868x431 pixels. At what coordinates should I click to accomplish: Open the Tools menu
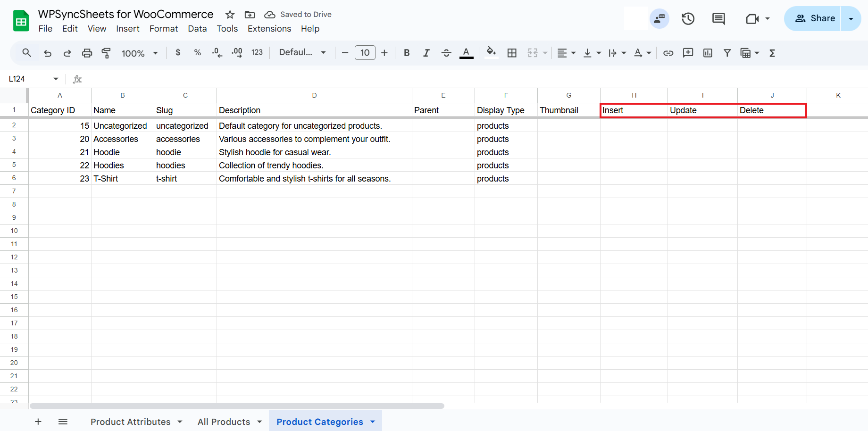point(227,29)
